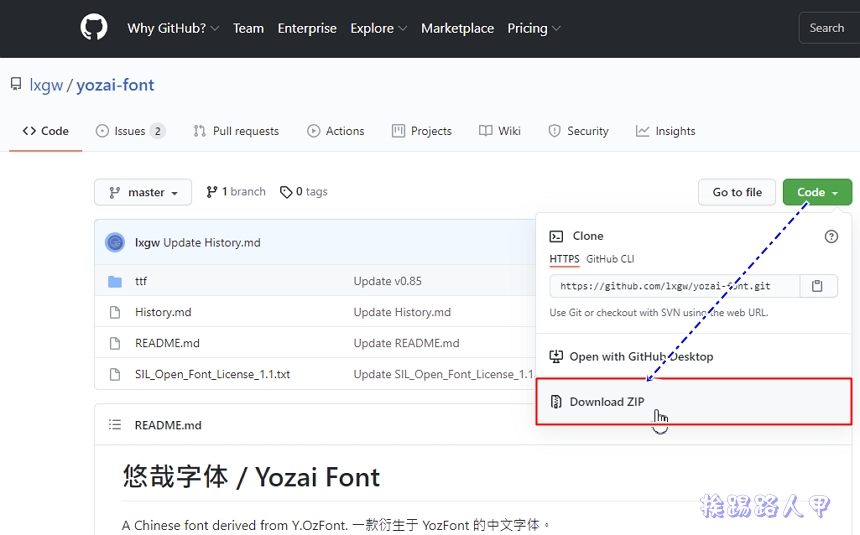Image resolution: width=860 pixels, height=535 pixels.
Task: Copy clone URL with clipboard icon
Action: pos(817,286)
